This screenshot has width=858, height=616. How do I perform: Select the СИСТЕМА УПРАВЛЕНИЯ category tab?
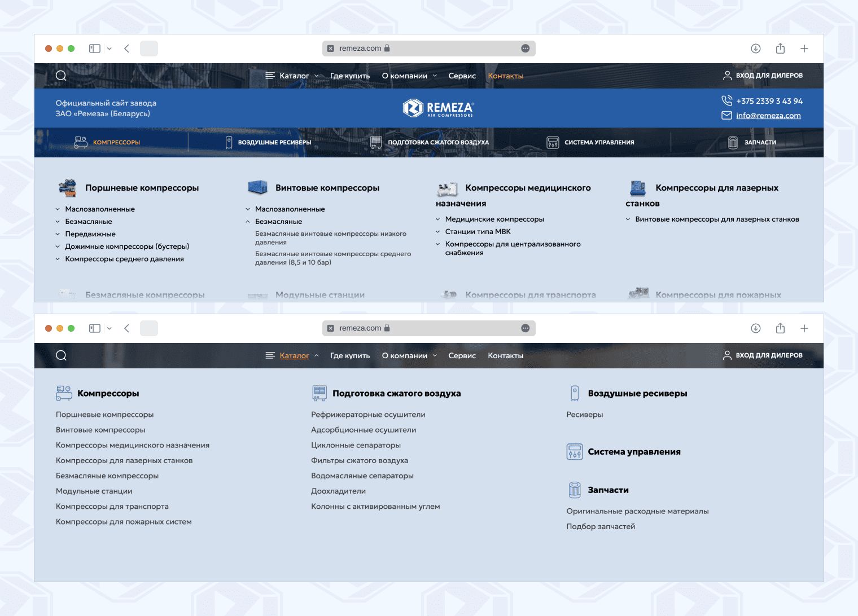[590, 142]
